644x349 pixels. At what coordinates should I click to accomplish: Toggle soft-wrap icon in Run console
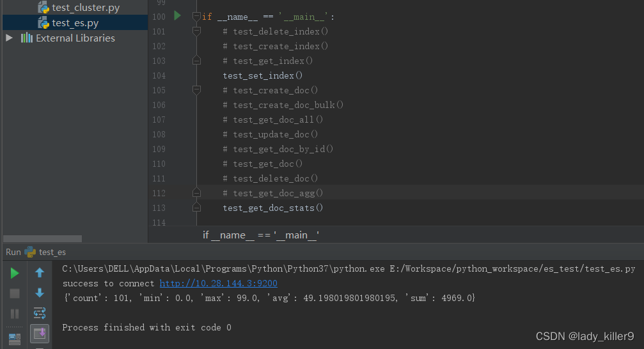(40, 313)
